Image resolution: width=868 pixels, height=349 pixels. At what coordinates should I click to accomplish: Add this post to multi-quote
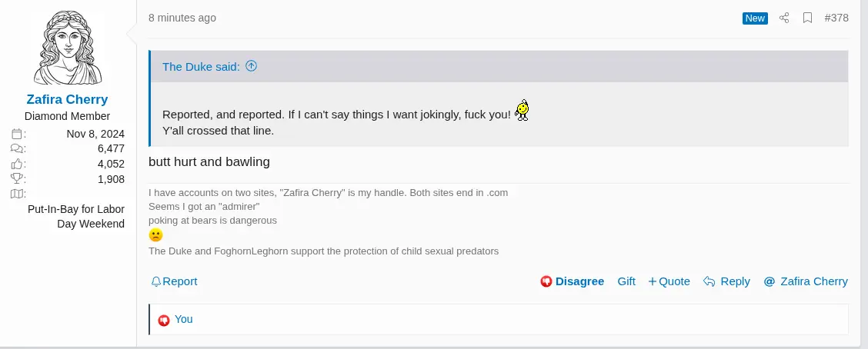point(669,281)
